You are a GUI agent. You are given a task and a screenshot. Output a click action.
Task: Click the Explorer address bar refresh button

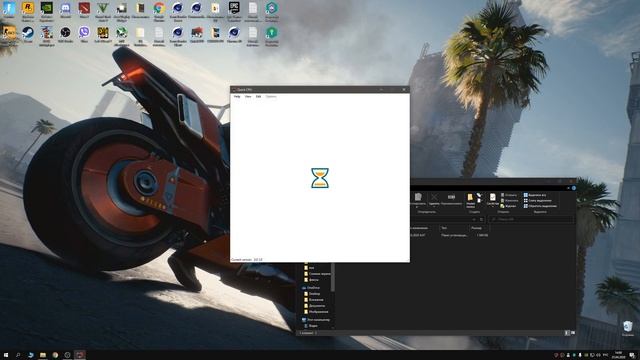pos(482,219)
